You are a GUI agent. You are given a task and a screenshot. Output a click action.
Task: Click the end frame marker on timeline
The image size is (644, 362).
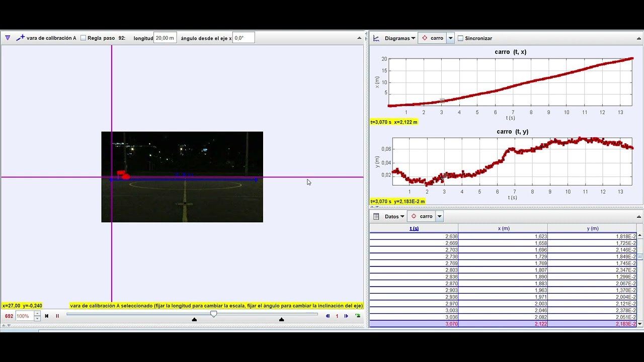(281, 319)
